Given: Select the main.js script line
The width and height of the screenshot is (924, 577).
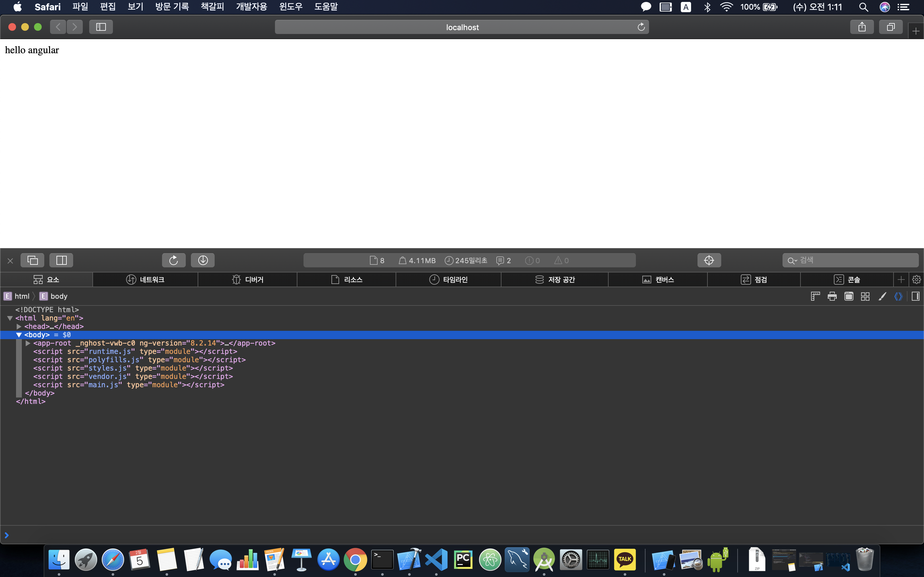Looking at the screenshot, I should coord(129,385).
